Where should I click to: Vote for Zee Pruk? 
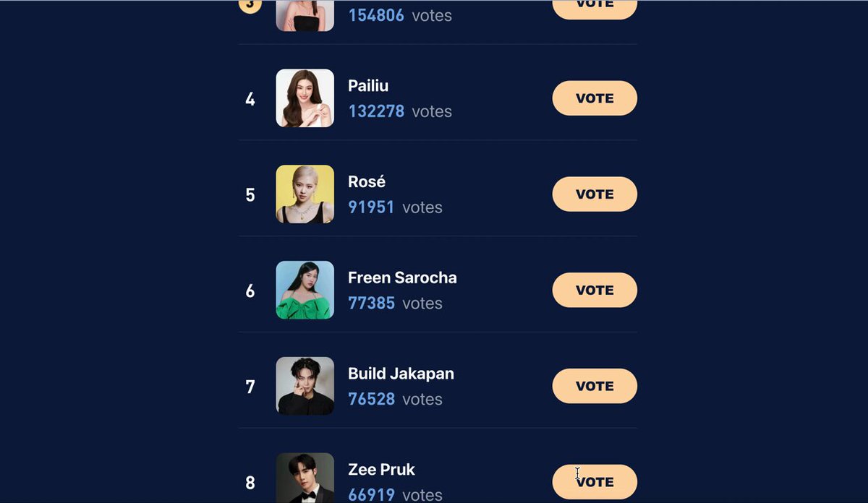click(595, 482)
